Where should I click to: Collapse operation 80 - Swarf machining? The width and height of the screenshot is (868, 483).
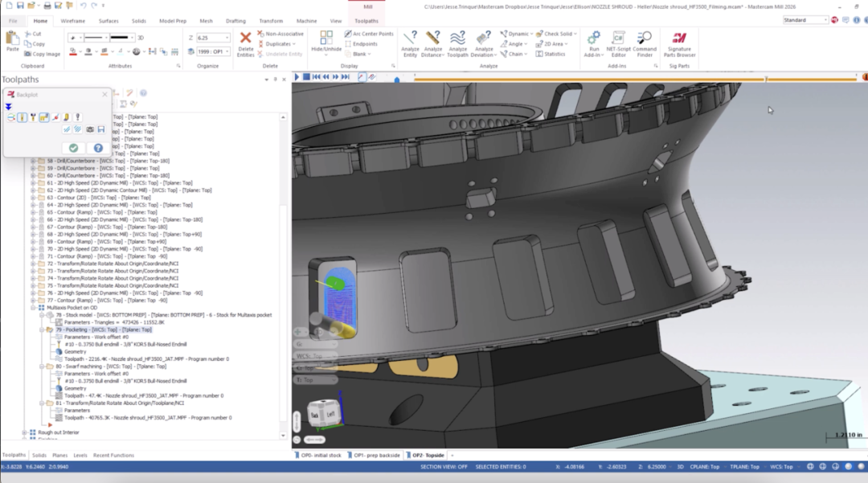[42, 366]
